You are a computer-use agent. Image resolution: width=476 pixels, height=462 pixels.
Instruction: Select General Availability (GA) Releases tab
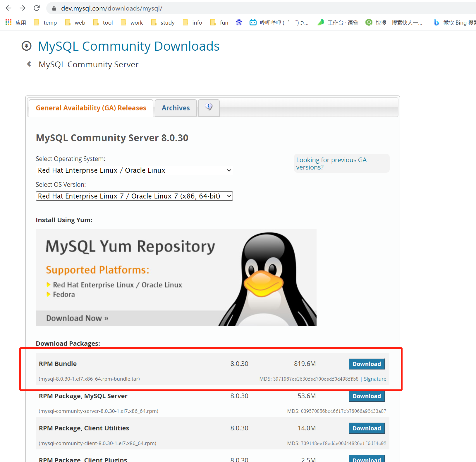pos(91,108)
